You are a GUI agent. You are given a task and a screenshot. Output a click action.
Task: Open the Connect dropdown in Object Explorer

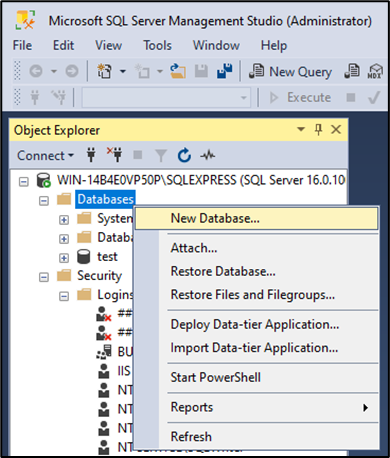[45, 156]
